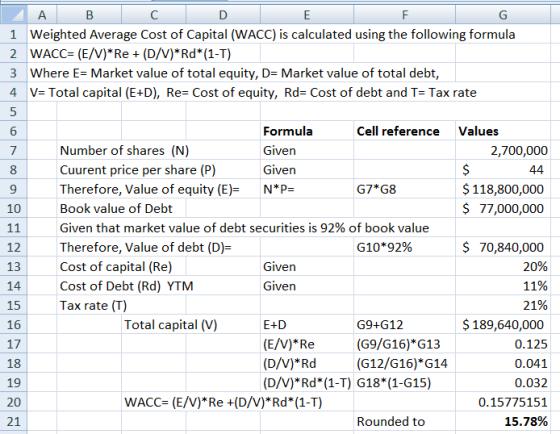Click 'Therefore, Value of debt (D)=' label
This screenshot has height=434, width=560.
tap(146, 247)
